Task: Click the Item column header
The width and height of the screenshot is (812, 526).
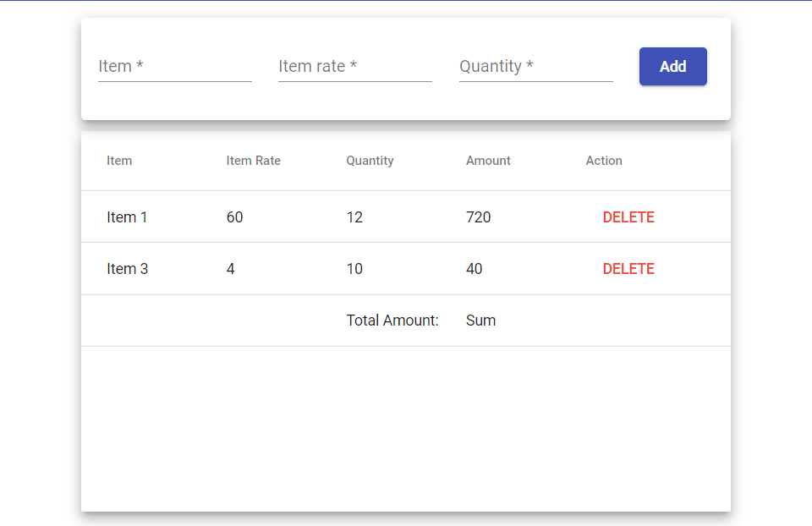Action: point(119,161)
